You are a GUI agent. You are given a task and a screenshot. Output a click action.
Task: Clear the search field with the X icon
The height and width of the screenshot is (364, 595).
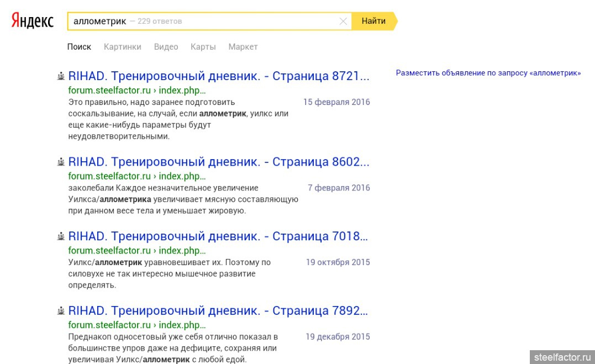tap(343, 21)
